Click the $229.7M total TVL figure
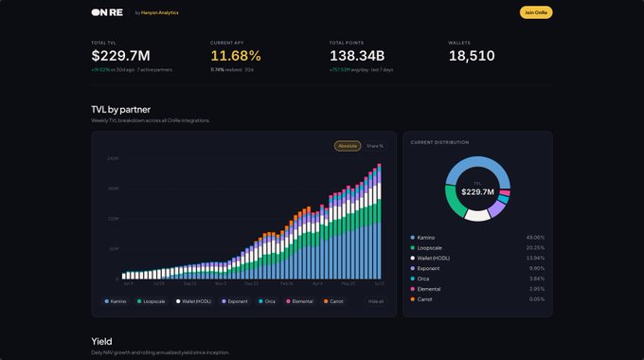Screen dimensions: 644x360 point(121,56)
